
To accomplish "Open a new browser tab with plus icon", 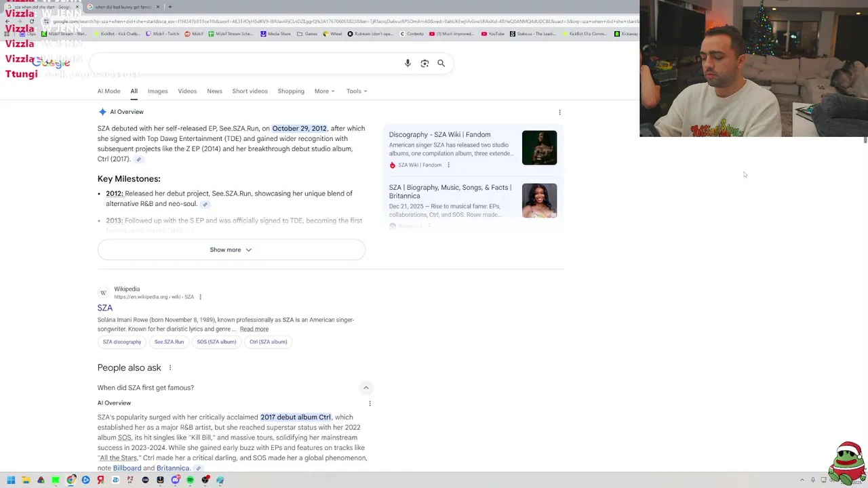I will pyautogui.click(x=170, y=7).
